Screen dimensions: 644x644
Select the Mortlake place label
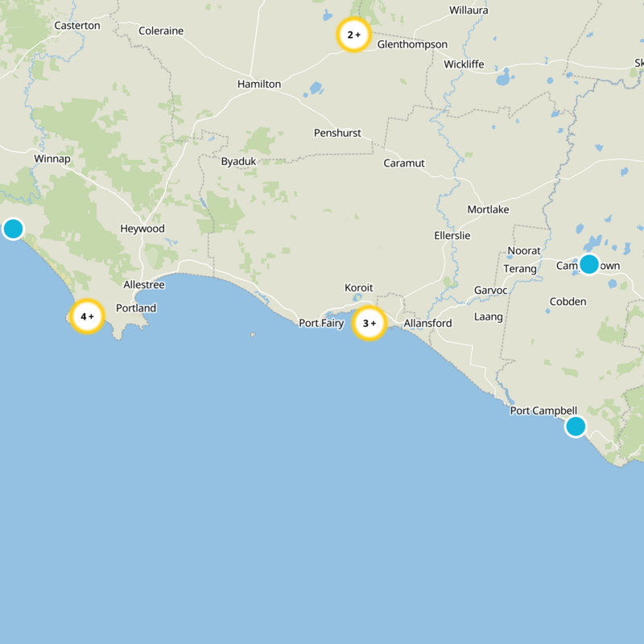(x=489, y=208)
